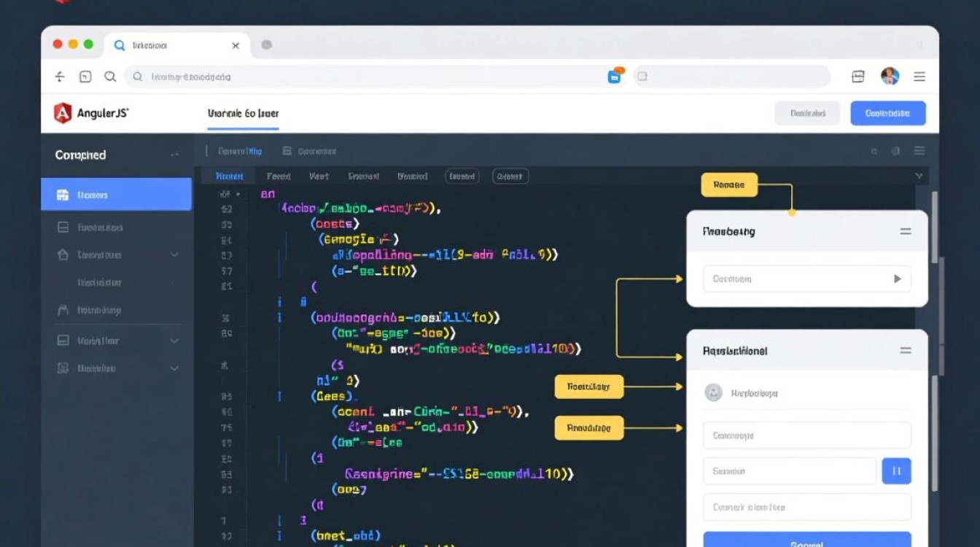Viewport: 980px width, 547px height.
Task: Click the red AngularJS shield logo
Action: pos(63,113)
